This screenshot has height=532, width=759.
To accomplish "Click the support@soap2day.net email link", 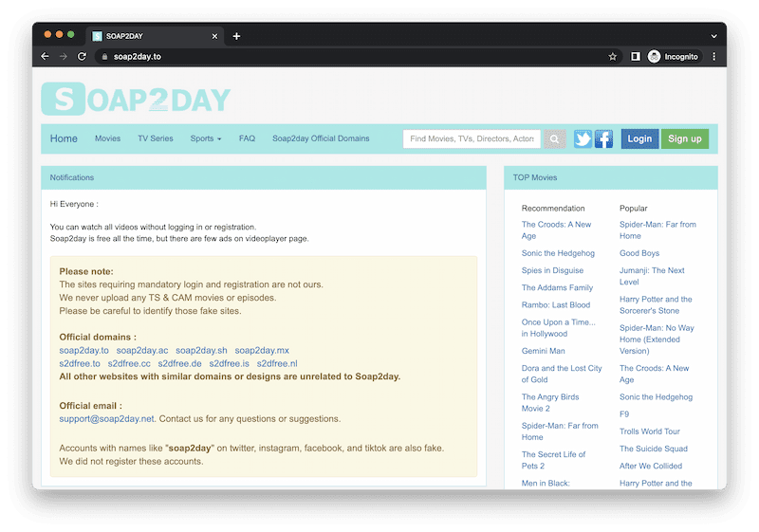I will 106,419.
